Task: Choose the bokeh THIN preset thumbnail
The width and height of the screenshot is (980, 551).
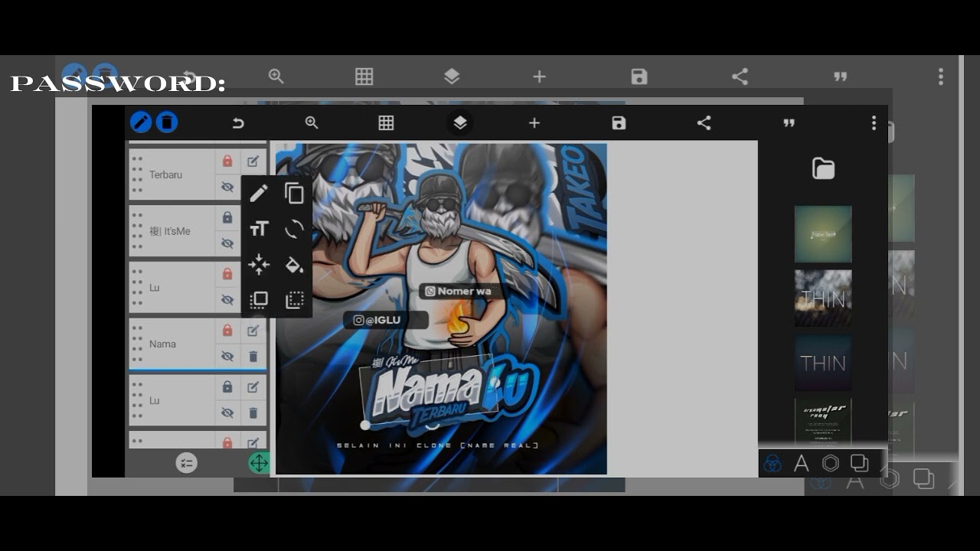Action: pos(823,298)
